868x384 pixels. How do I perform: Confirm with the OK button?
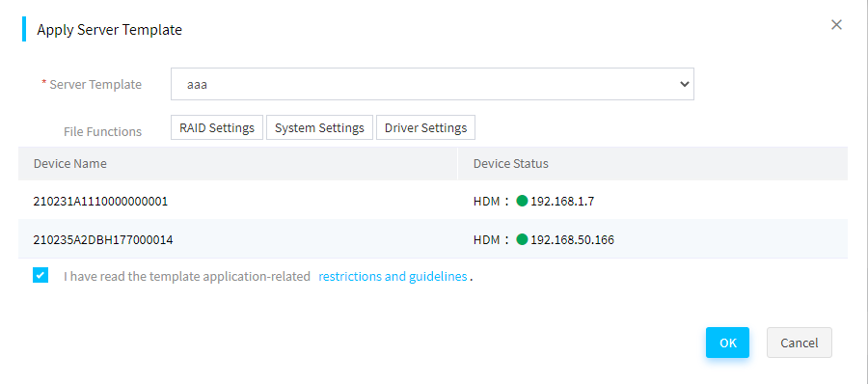(727, 343)
